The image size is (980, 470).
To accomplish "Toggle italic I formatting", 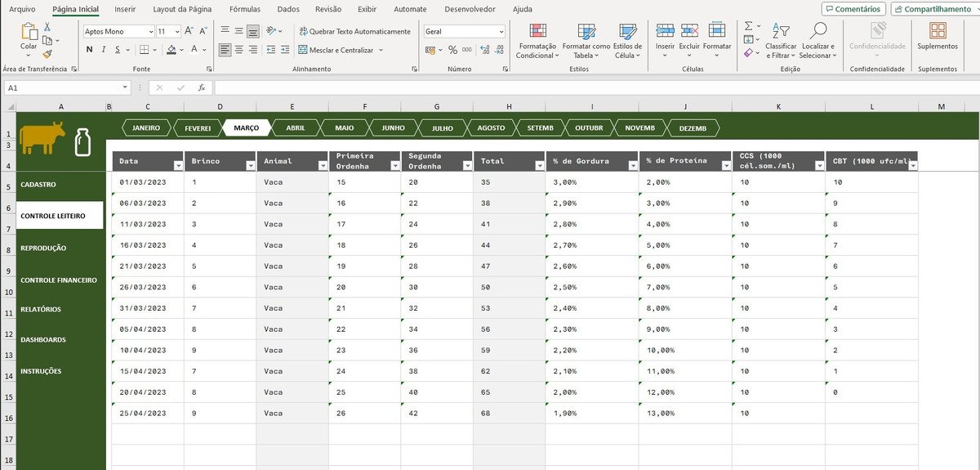I will (104, 50).
